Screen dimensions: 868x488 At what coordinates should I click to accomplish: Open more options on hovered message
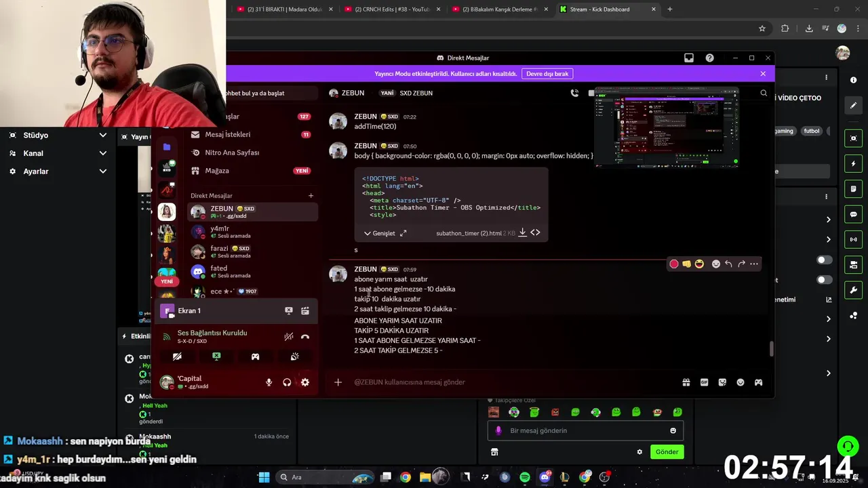(x=754, y=264)
